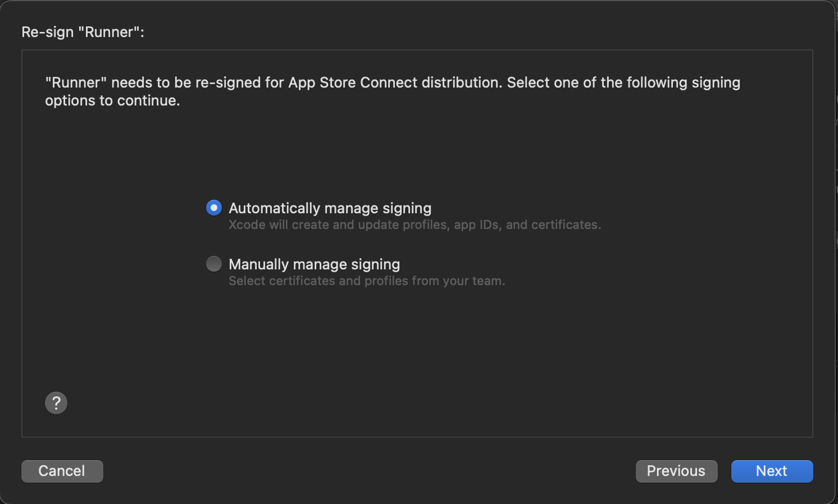
Task: Click the "Automatically manage signing" label text
Action: pos(330,208)
